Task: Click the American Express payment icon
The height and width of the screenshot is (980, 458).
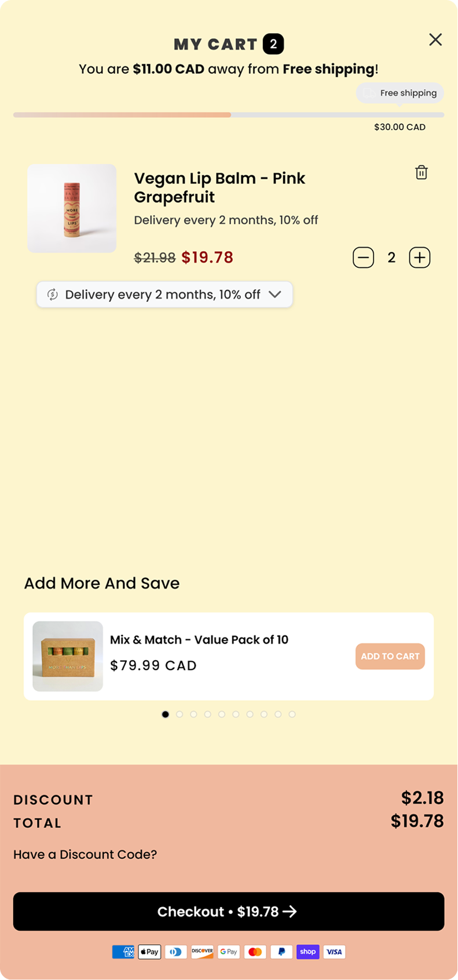Action: 123,952
